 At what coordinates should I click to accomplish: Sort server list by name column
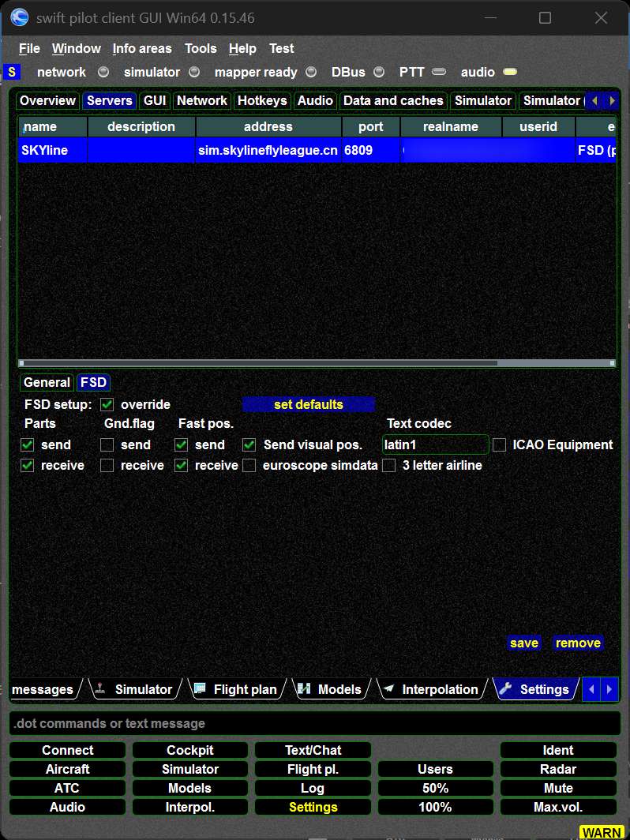click(52, 126)
